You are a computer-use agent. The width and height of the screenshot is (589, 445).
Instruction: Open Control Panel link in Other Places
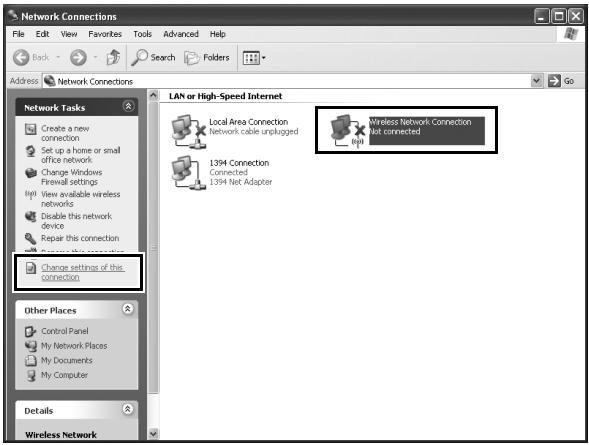click(x=65, y=331)
